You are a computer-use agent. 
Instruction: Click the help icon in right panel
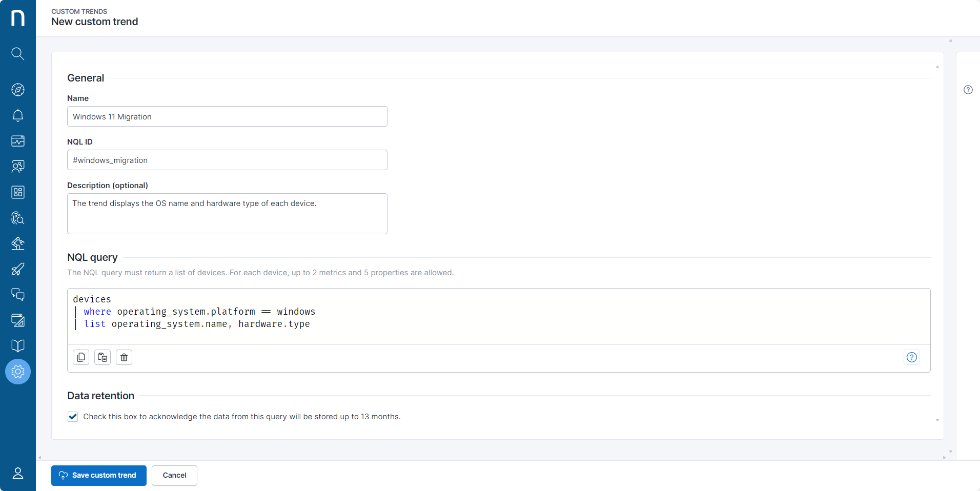tap(968, 90)
